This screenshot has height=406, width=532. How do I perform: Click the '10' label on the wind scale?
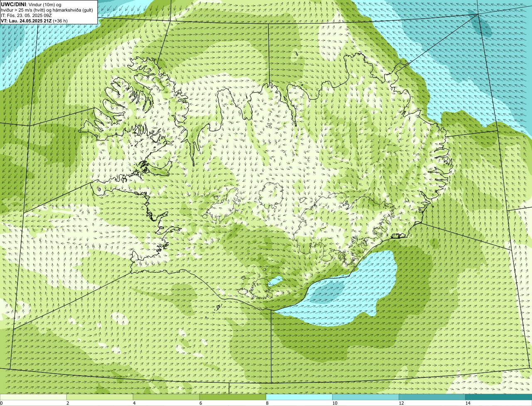335,403
